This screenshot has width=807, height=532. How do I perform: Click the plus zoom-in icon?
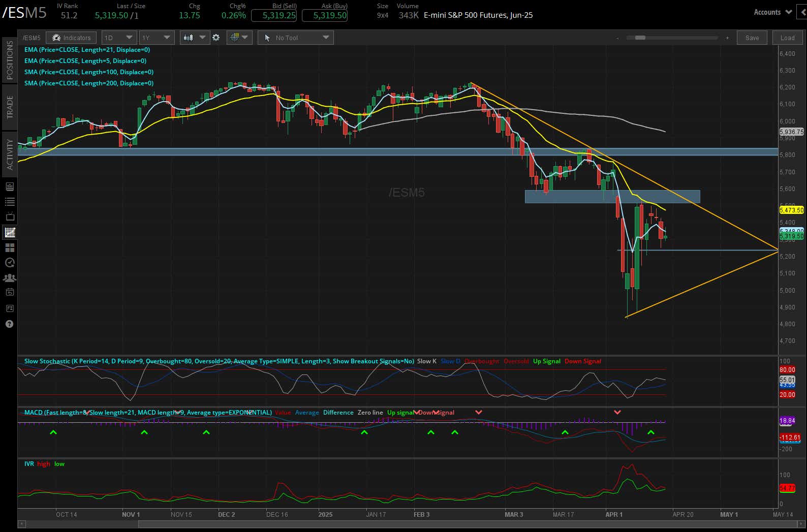click(727, 38)
